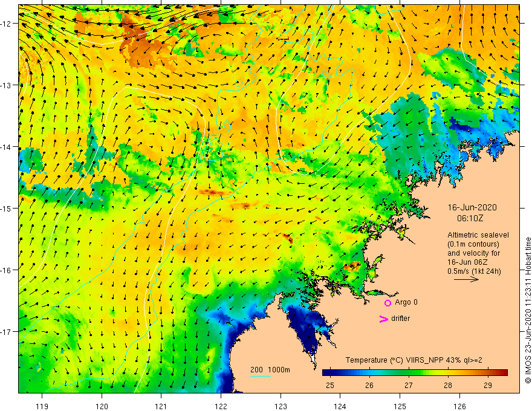Click the 'Altimetric sealevel' caption line
The width and height of the screenshot is (532, 411).
[478, 235]
